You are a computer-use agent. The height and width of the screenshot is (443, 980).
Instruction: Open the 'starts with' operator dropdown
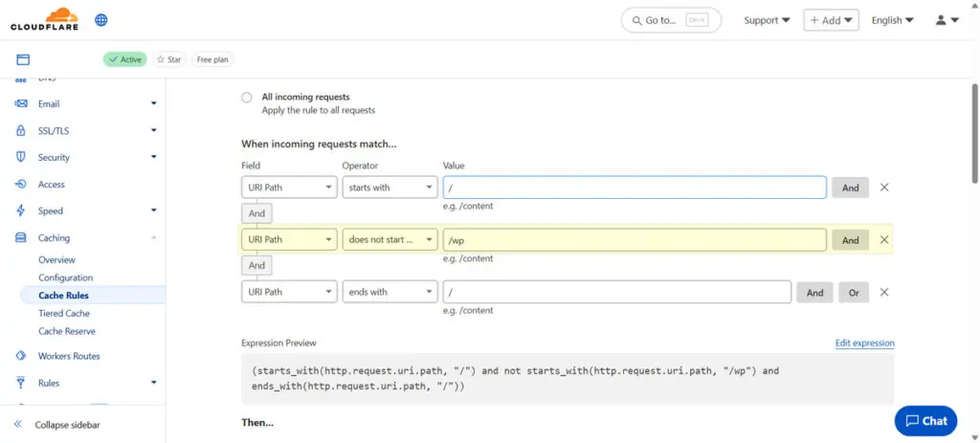(x=390, y=188)
